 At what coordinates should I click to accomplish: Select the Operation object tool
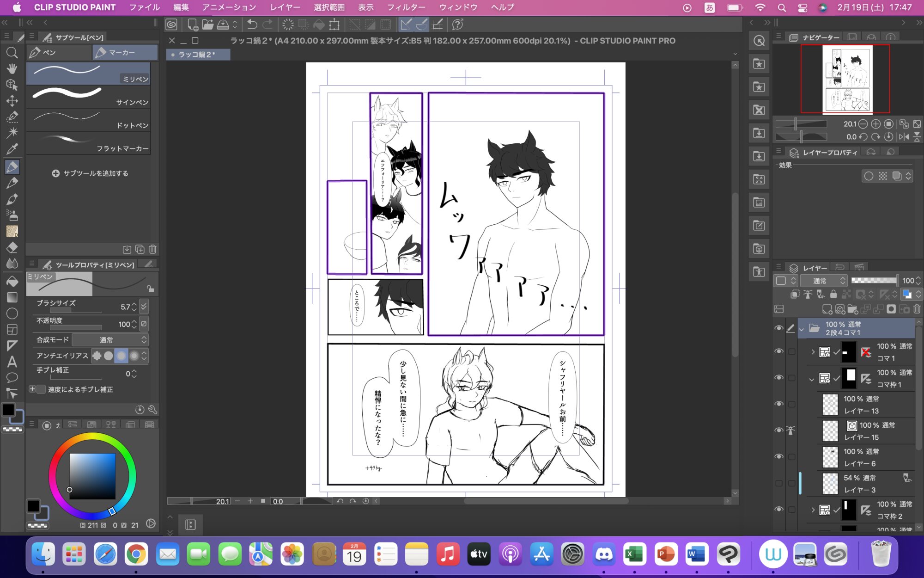[12, 85]
